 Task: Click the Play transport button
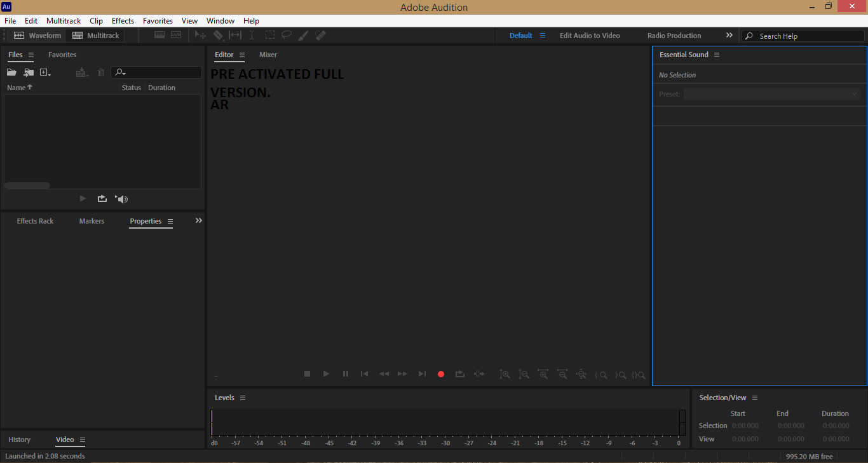pyautogui.click(x=326, y=374)
